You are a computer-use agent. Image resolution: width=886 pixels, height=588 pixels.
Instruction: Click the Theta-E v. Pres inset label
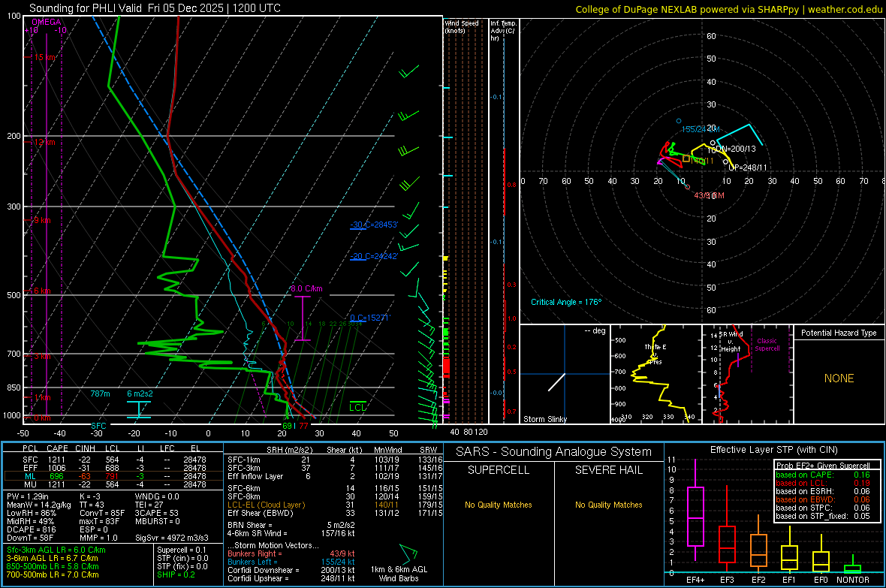pos(655,354)
